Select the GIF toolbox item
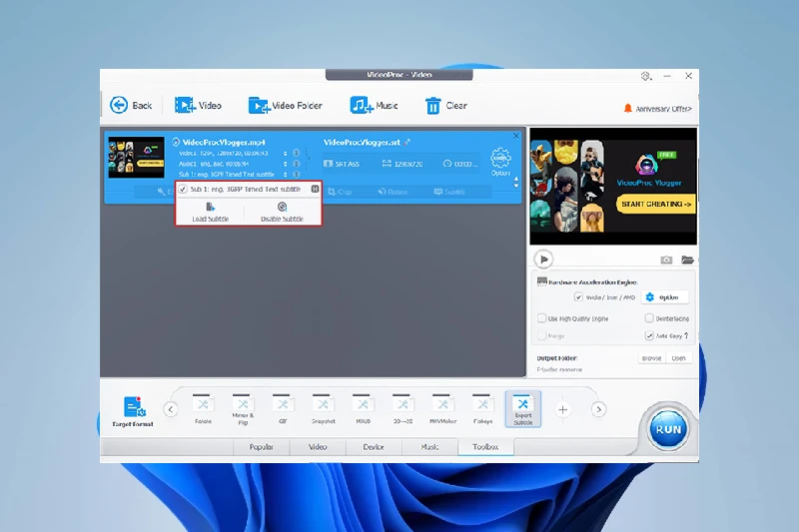Screen dimensions: 799x532 pyautogui.click(x=283, y=409)
